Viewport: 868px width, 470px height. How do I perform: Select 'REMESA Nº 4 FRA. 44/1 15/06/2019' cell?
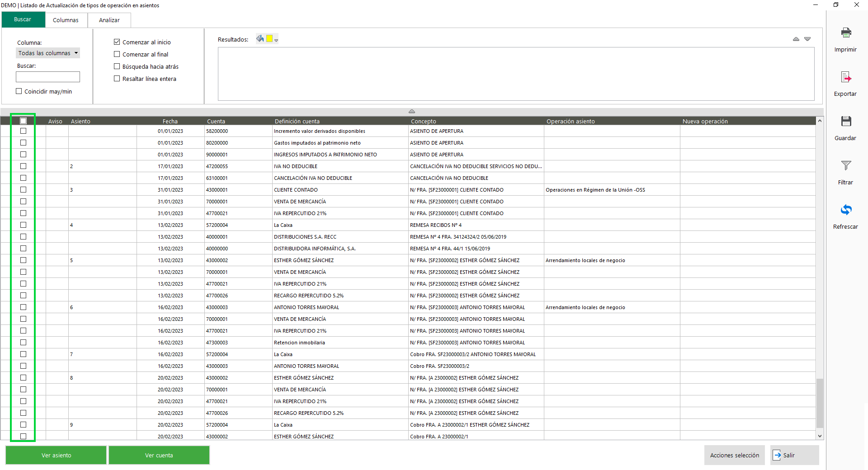tap(476, 249)
